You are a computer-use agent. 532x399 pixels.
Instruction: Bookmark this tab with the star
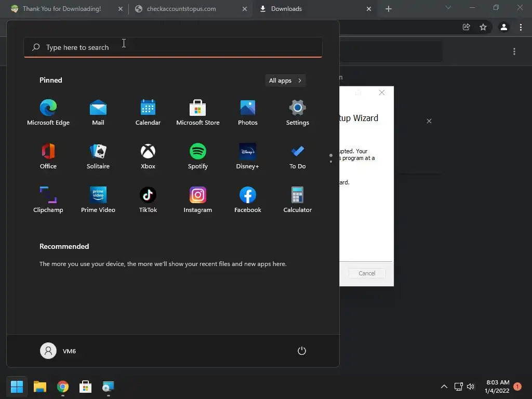[483, 27]
